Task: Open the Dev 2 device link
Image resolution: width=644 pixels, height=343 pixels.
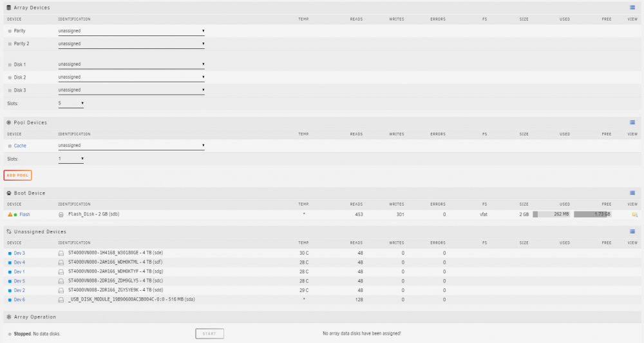Action: [19, 290]
